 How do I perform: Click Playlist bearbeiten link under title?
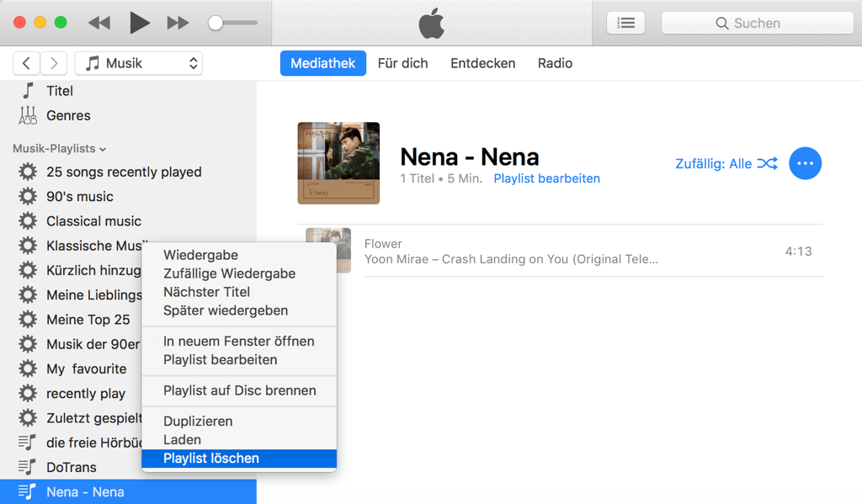tap(546, 178)
